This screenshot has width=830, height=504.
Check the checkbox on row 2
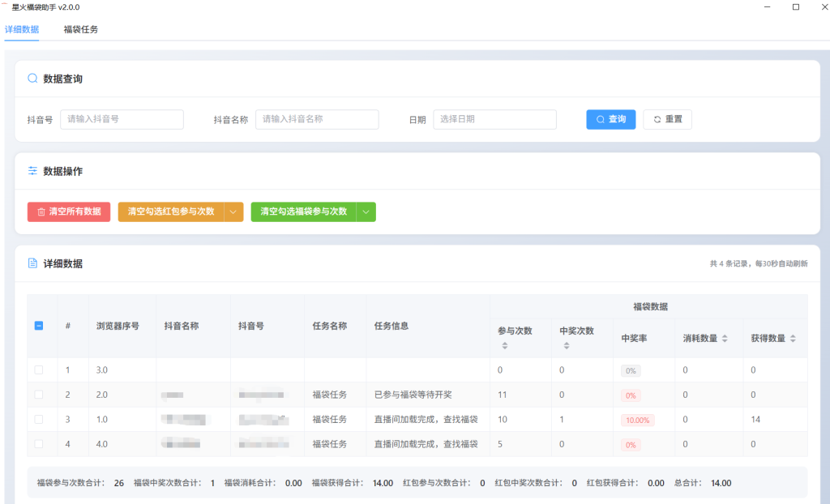[38, 395]
